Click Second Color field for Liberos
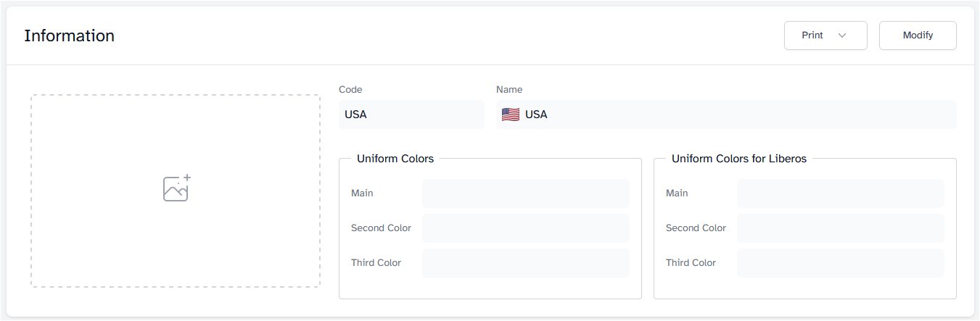This screenshot has height=321, width=980. click(x=840, y=228)
